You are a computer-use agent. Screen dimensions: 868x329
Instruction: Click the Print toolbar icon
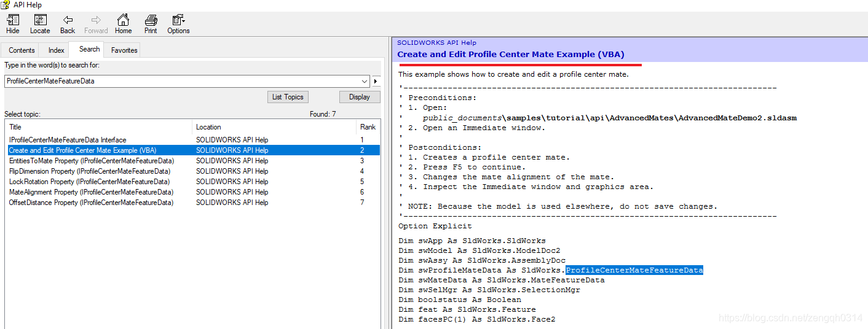coord(151,24)
